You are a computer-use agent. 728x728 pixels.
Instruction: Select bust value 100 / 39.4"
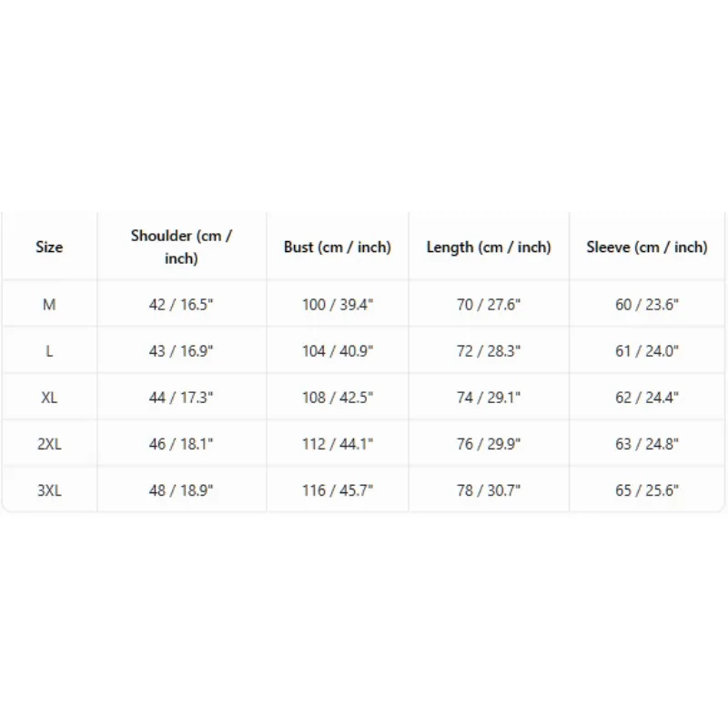point(338,305)
